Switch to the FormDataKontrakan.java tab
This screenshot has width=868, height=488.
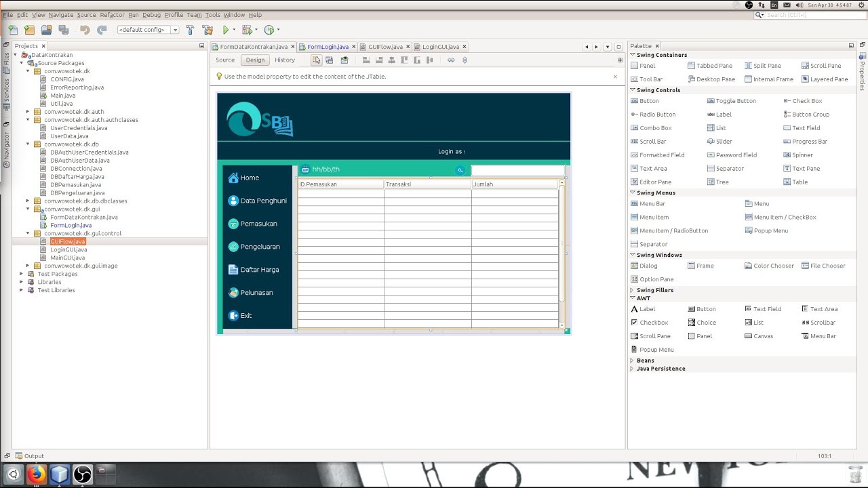(x=254, y=47)
